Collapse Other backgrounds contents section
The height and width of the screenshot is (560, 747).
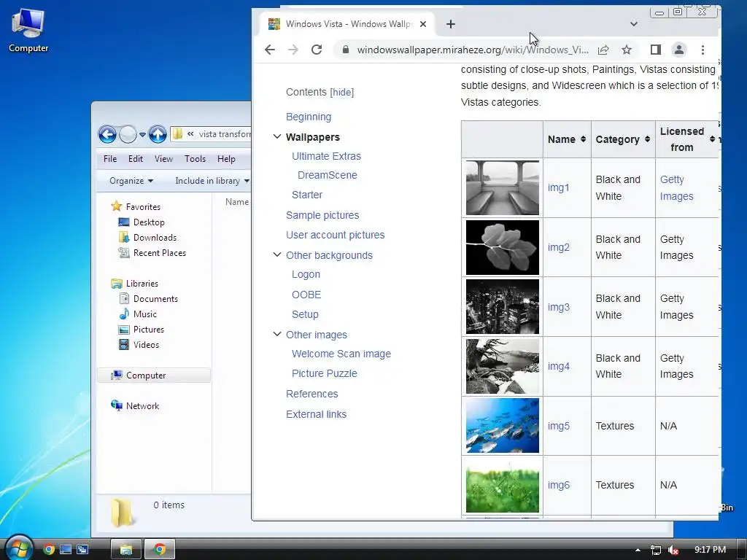click(276, 254)
